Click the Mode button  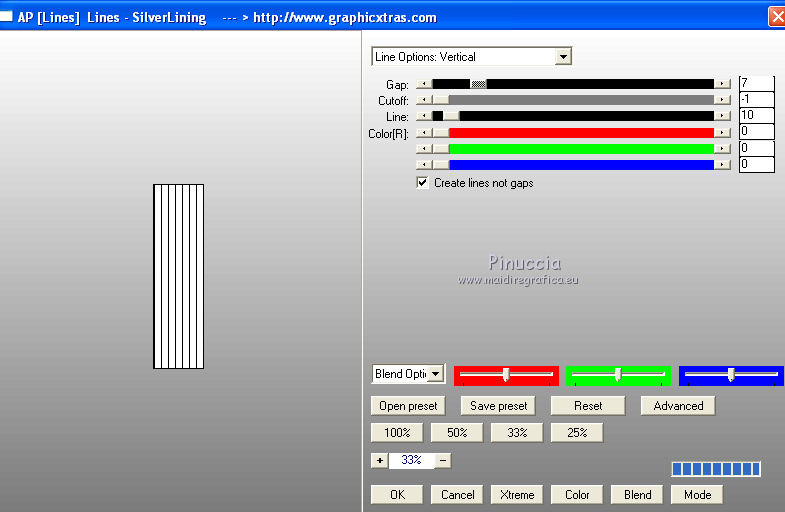tap(697, 494)
